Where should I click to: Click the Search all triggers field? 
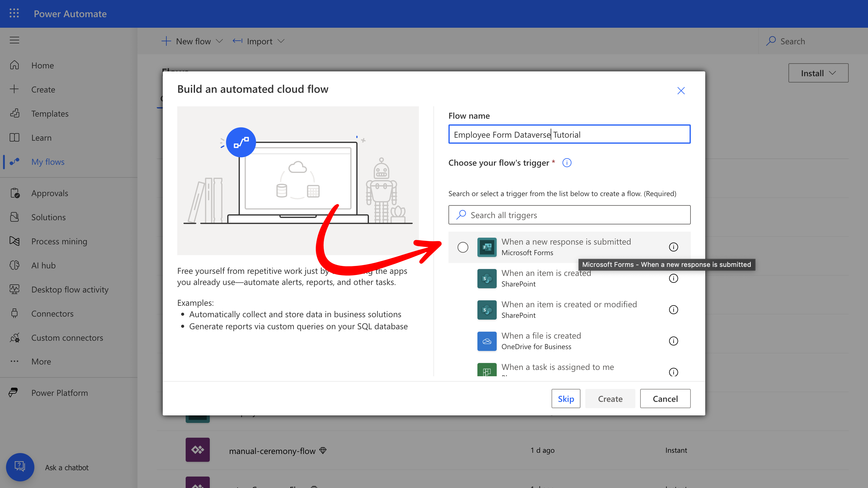[569, 215]
